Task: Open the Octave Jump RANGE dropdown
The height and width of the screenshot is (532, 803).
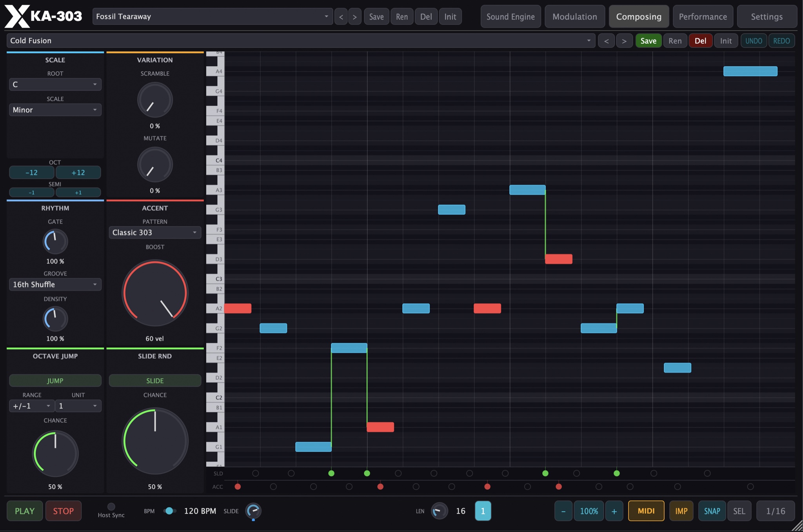Action: pyautogui.click(x=32, y=406)
